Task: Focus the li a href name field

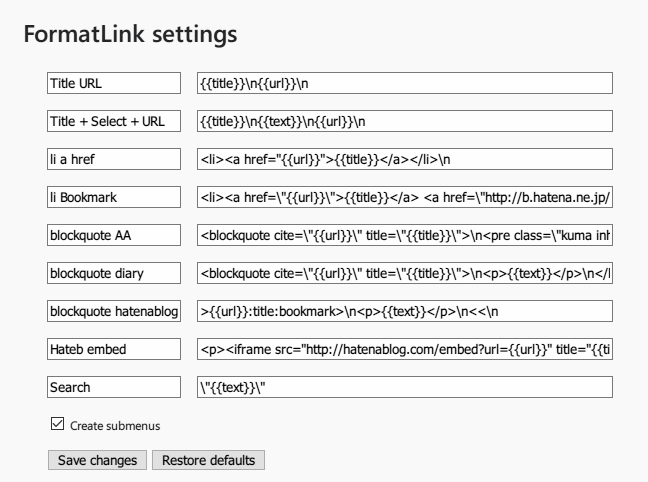Action: click(x=114, y=159)
